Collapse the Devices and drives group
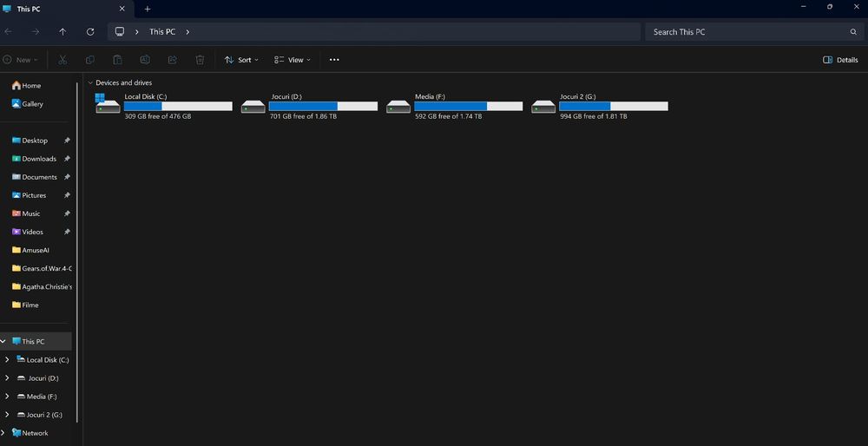The image size is (868, 446). (90, 83)
